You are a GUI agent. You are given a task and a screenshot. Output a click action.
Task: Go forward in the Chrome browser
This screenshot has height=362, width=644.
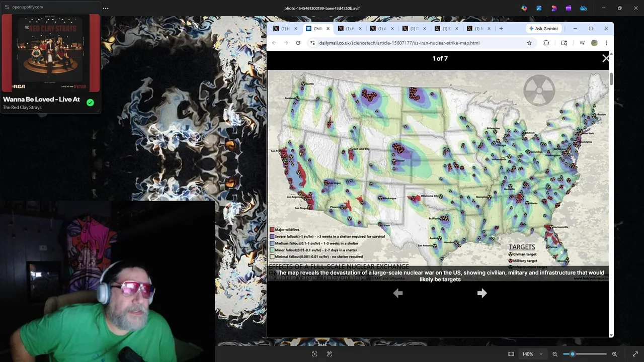286,43
